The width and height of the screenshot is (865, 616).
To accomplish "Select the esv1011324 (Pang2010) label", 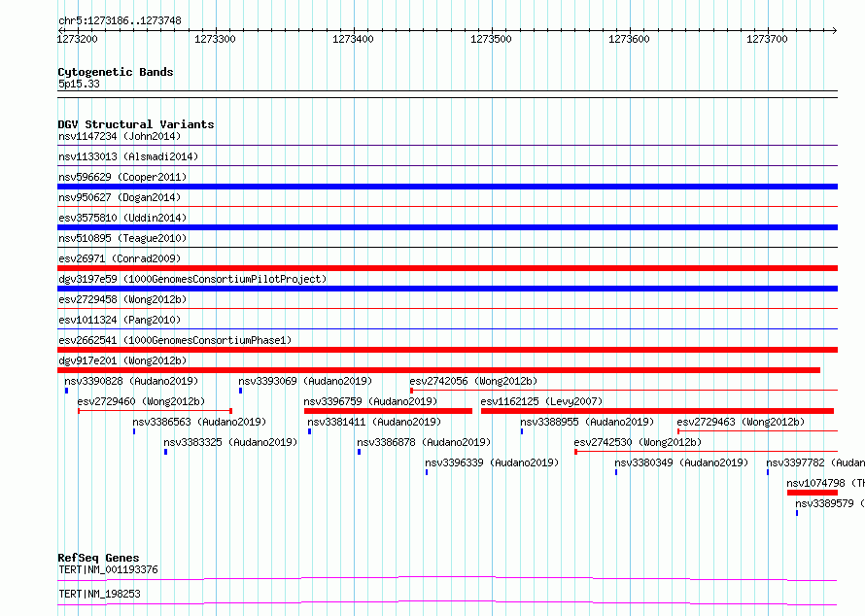I will (120, 320).
